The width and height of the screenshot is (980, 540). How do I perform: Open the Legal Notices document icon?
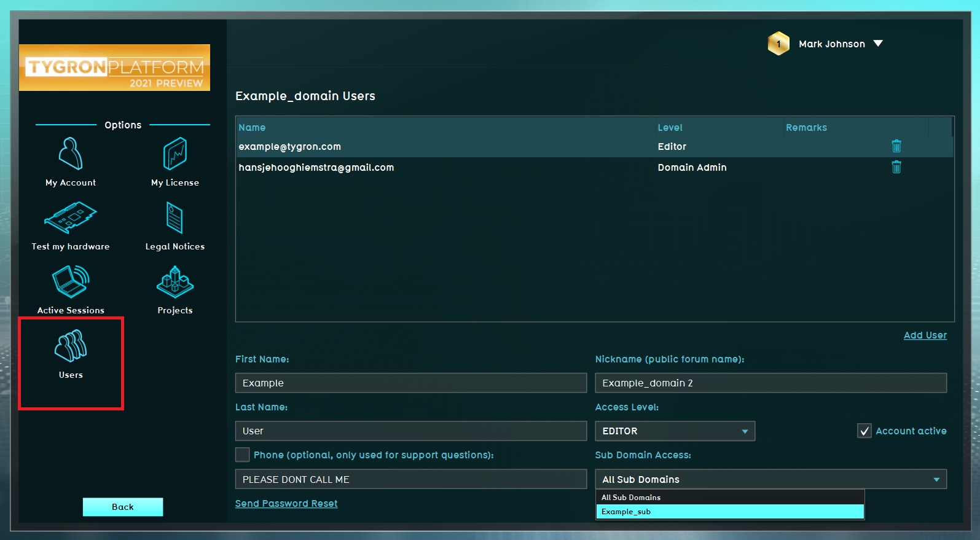click(175, 218)
